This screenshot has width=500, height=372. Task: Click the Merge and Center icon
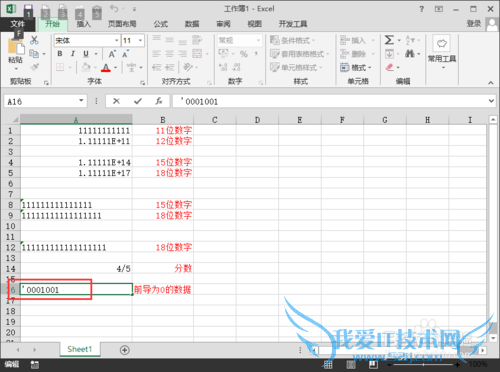click(197, 54)
